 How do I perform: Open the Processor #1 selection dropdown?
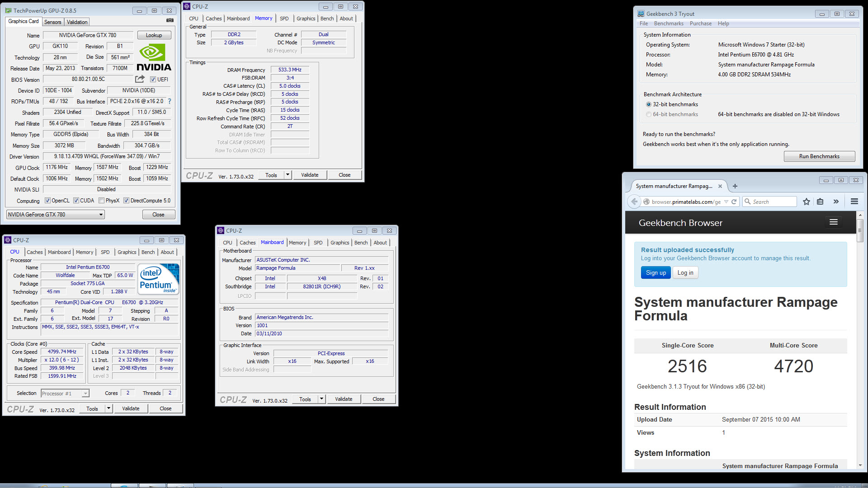pyautogui.click(x=65, y=394)
